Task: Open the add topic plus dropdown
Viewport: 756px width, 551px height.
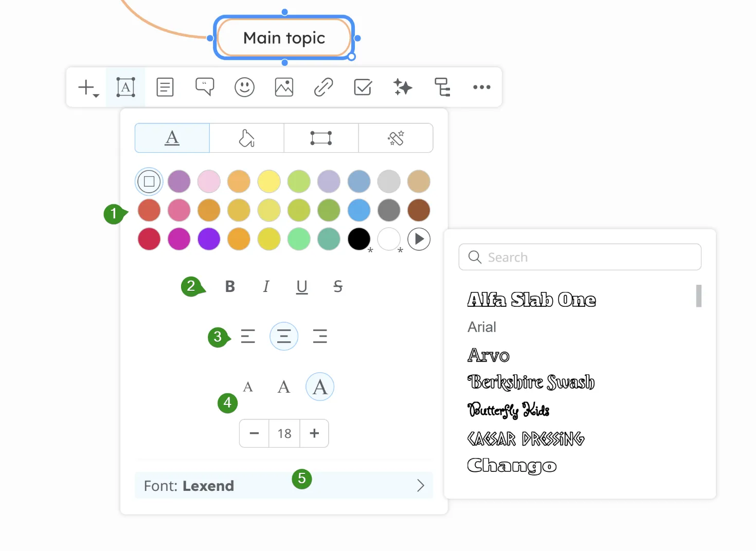Action: (87, 88)
